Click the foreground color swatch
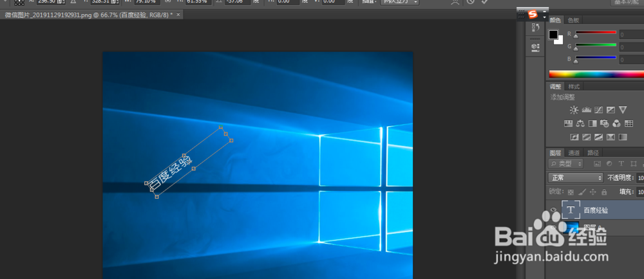 (x=554, y=35)
